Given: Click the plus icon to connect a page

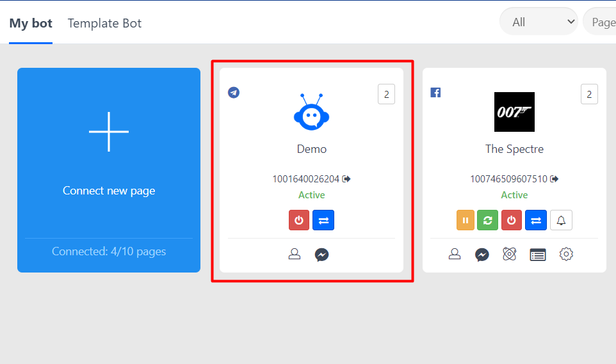Looking at the screenshot, I should 109,132.
